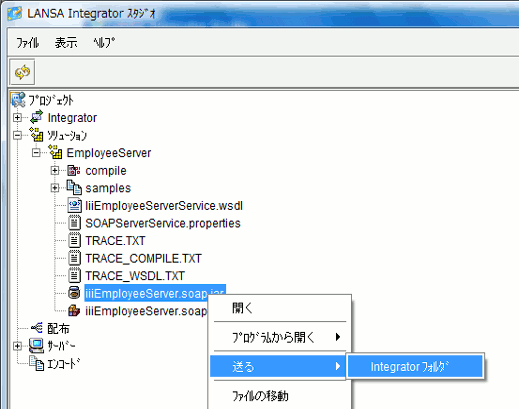Screen dimensions: 519x409
Task: Select TRACE_COMPILE.TXT file
Action: (143, 258)
